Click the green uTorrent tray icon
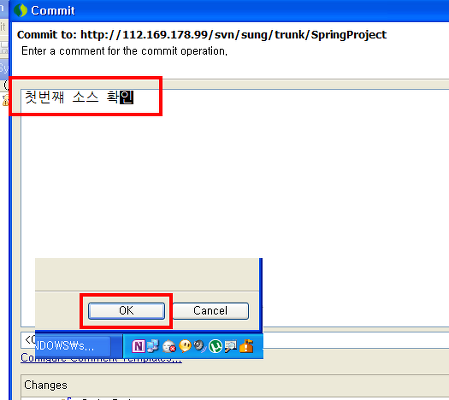Image resolution: width=449 pixels, height=400 pixels. tap(216, 346)
